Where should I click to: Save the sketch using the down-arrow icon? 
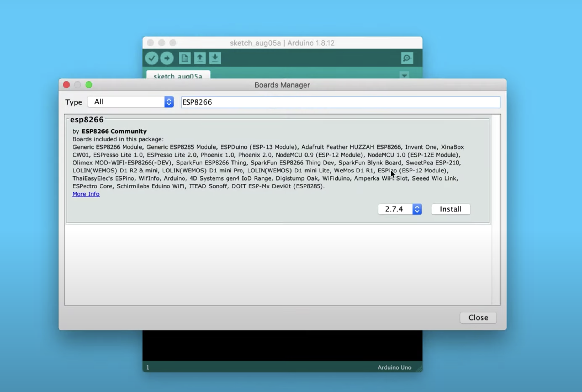[215, 58]
